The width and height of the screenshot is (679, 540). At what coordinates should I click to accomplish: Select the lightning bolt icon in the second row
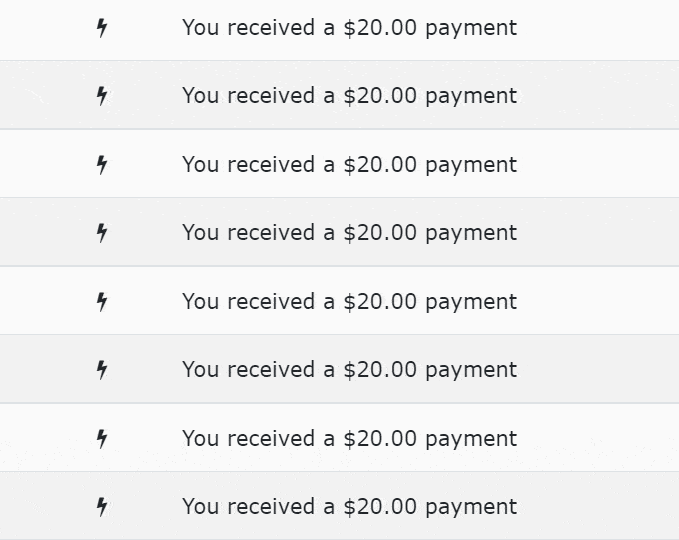102,96
